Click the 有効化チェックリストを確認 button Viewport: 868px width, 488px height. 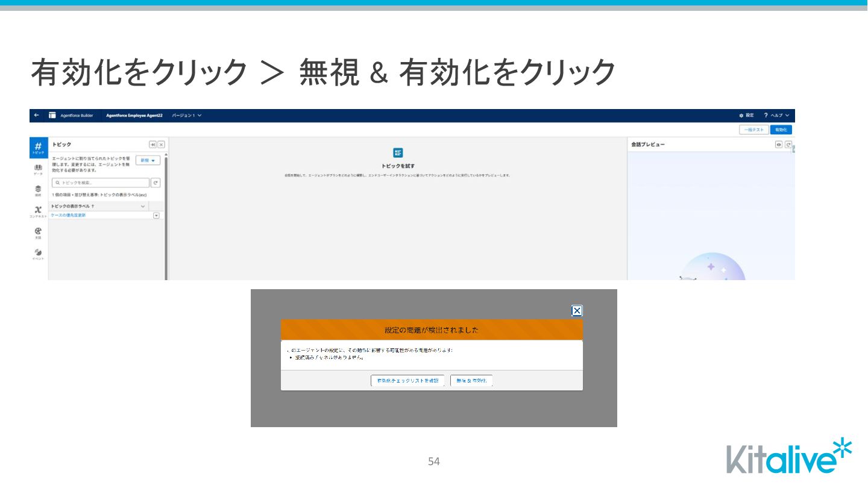coord(407,381)
